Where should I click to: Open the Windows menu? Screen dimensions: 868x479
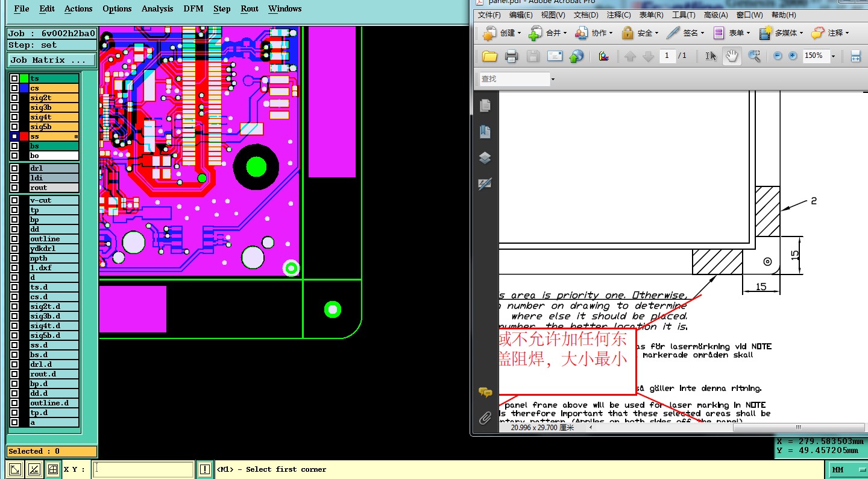(285, 8)
